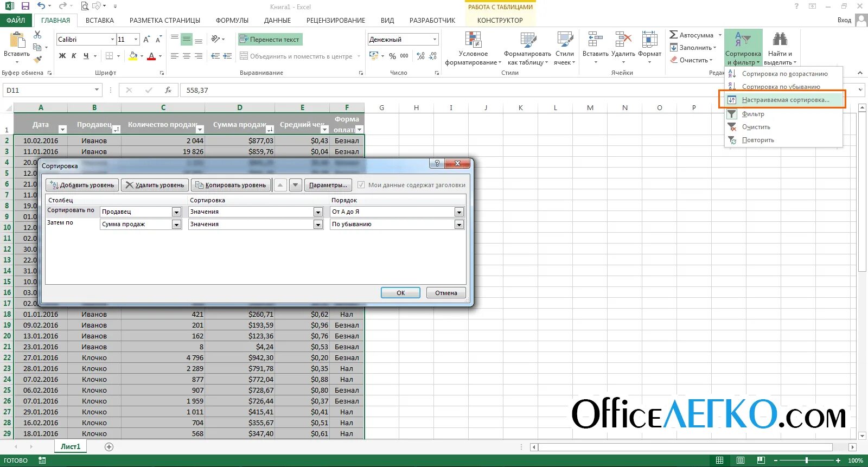Open Format as table (Форматировать как таблицу)
This screenshot has height=467, width=868.
click(527, 49)
